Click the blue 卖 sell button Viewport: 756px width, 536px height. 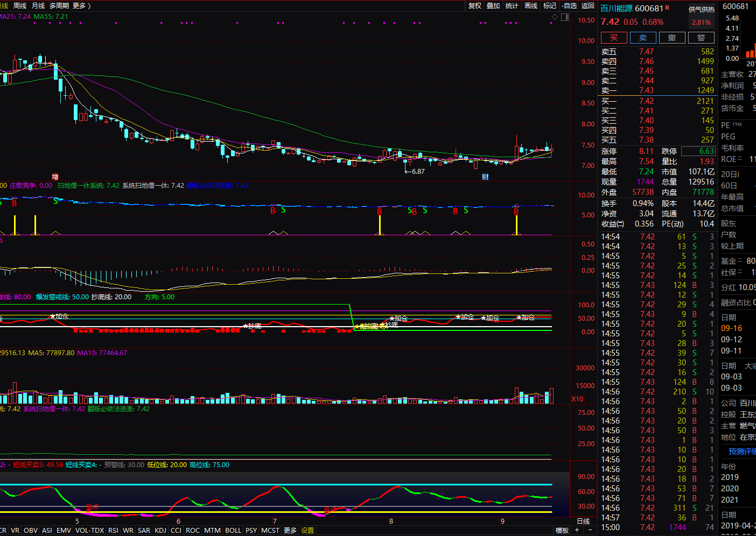tap(643, 38)
